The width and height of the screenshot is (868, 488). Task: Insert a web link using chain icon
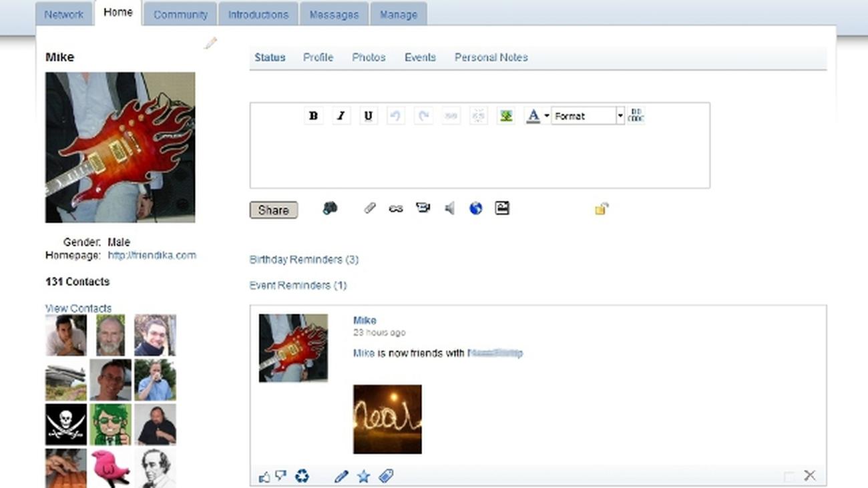pyautogui.click(x=396, y=209)
